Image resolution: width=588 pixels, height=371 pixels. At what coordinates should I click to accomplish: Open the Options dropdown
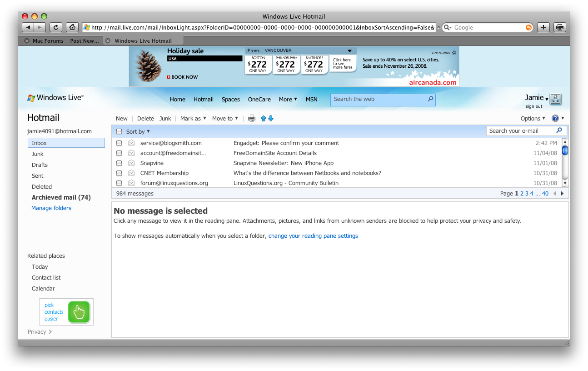tap(533, 118)
